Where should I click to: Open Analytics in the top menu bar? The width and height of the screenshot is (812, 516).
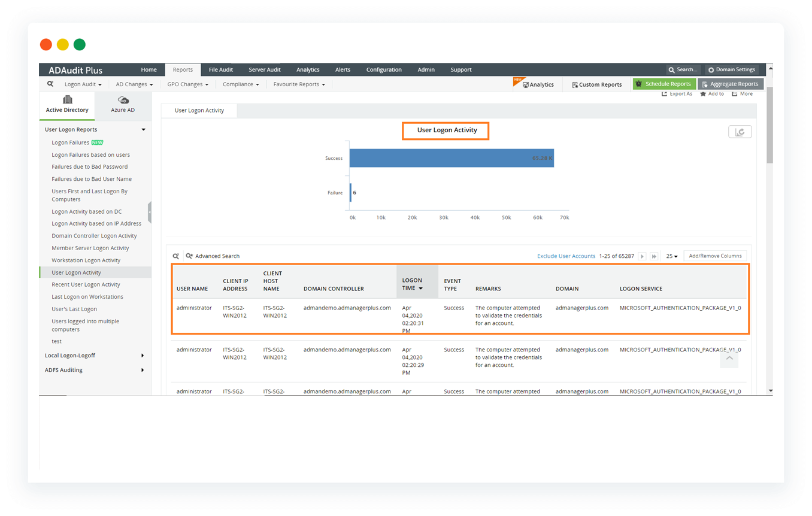click(308, 69)
